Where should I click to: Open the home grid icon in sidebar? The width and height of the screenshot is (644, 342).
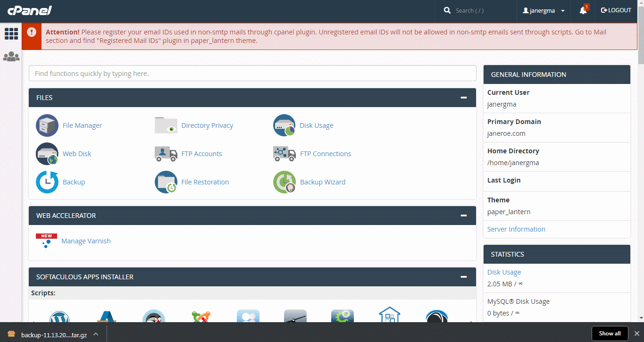coord(11,33)
